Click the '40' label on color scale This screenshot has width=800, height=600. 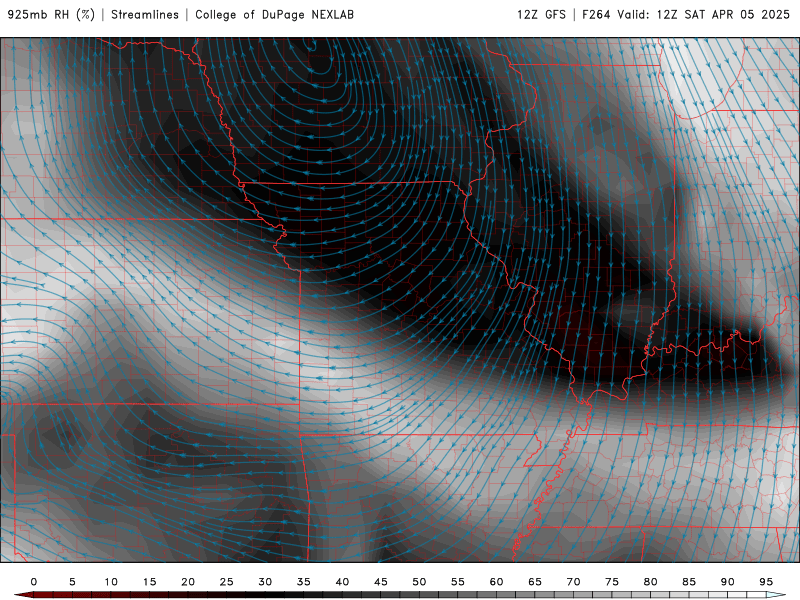(x=342, y=582)
